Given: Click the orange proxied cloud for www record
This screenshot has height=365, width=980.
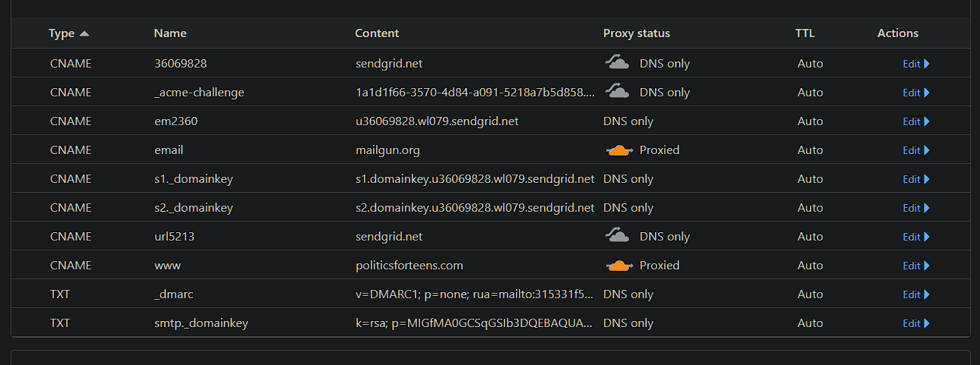Looking at the screenshot, I should 620,266.
